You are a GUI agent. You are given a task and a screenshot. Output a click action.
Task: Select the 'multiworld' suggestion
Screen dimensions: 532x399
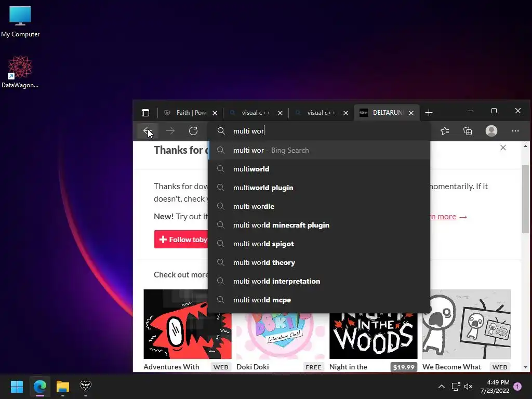[319, 169]
